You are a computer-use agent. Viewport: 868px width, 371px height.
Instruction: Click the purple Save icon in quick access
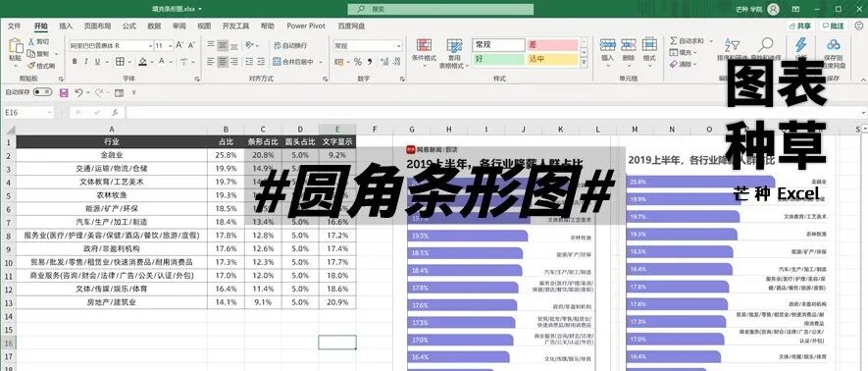[x=64, y=92]
